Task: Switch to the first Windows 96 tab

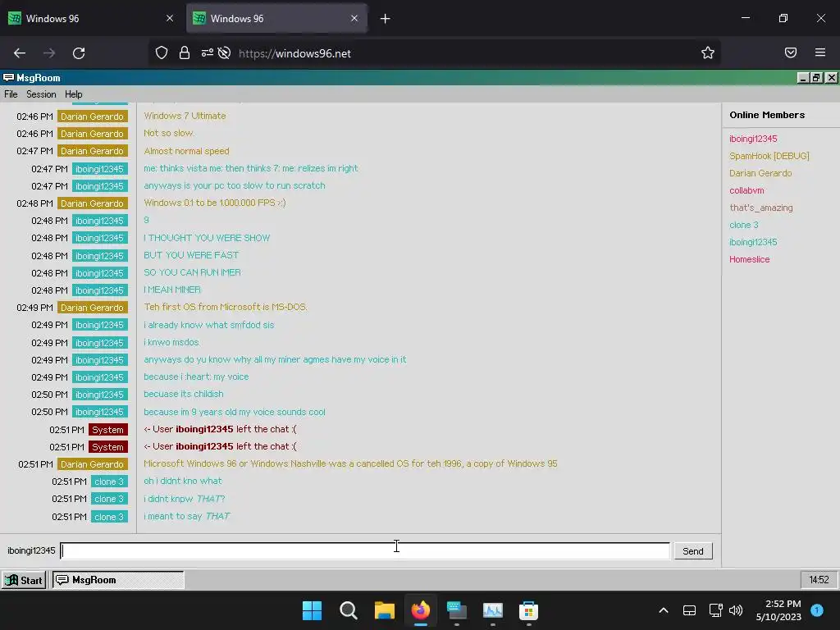Action: (x=92, y=18)
